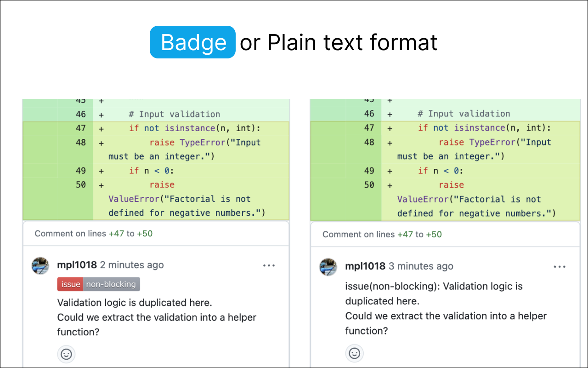588x368 pixels.
Task: Click the red "issue" badge label
Action: coord(70,284)
